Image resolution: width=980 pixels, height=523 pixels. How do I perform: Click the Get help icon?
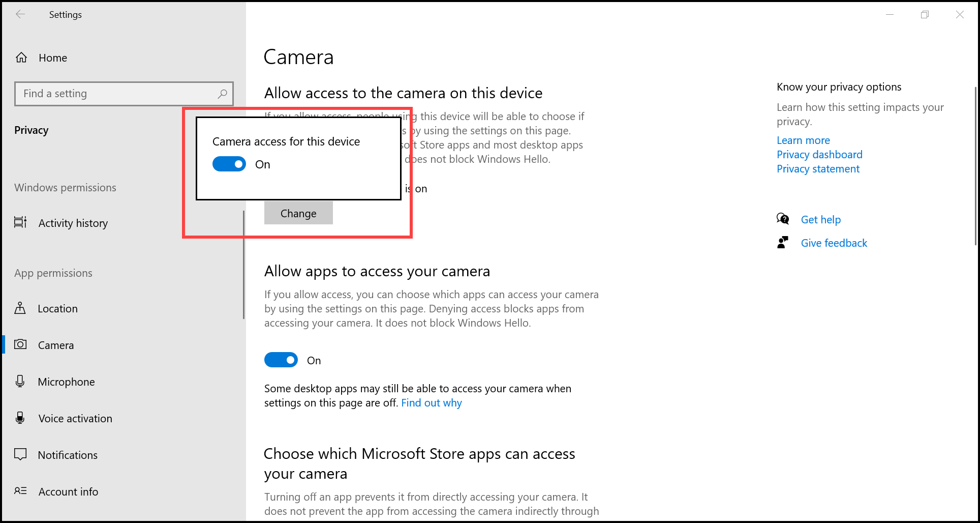[x=783, y=219]
